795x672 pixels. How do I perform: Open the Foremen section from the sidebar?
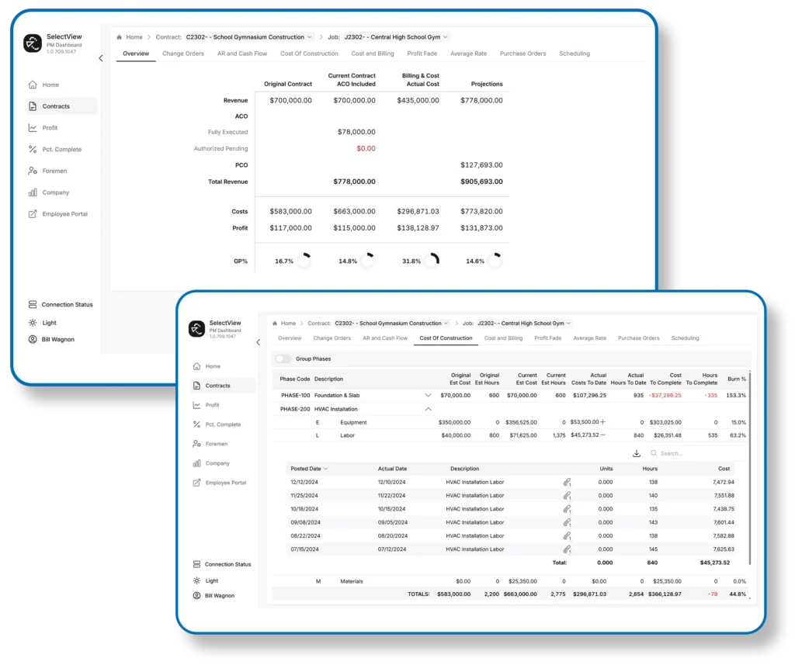218,444
